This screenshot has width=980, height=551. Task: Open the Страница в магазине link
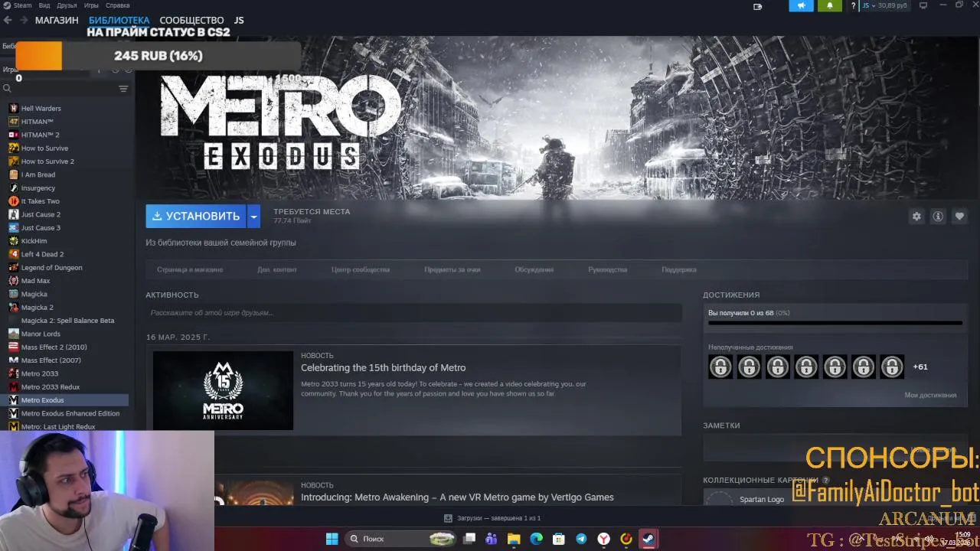190,269
